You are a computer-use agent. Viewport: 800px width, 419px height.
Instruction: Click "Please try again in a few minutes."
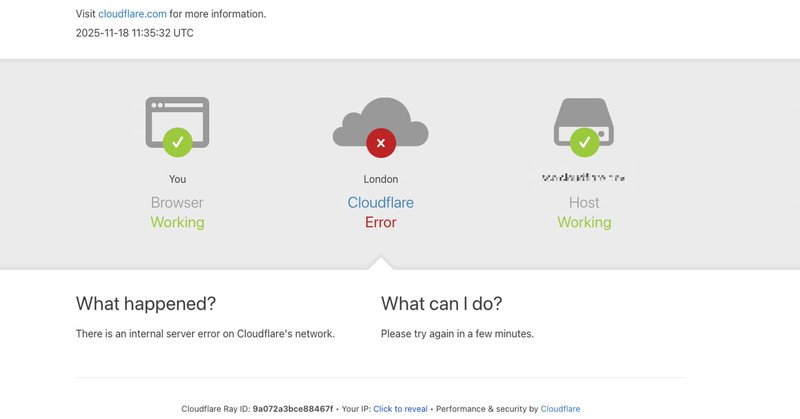click(457, 334)
